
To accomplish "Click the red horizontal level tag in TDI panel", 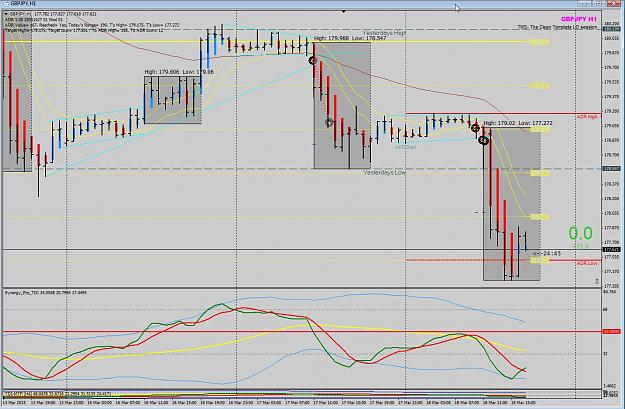I will 611,331.
